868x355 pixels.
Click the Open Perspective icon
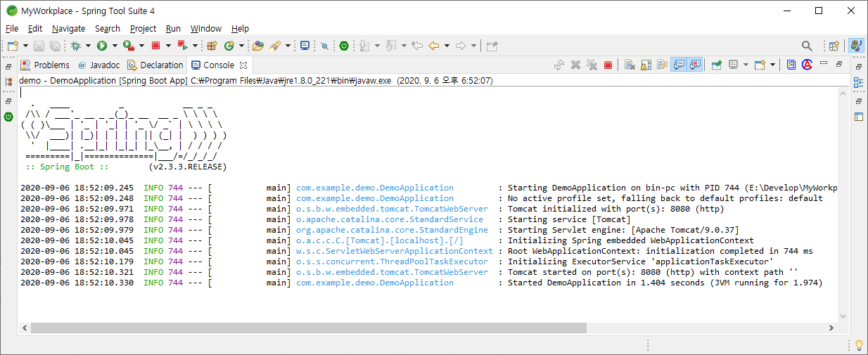tap(834, 46)
